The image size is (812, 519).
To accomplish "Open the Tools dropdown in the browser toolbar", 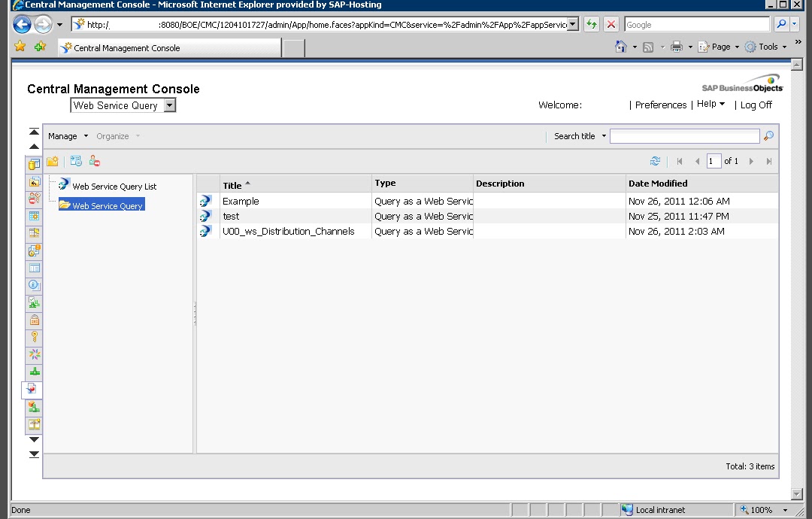I will [x=766, y=46].
